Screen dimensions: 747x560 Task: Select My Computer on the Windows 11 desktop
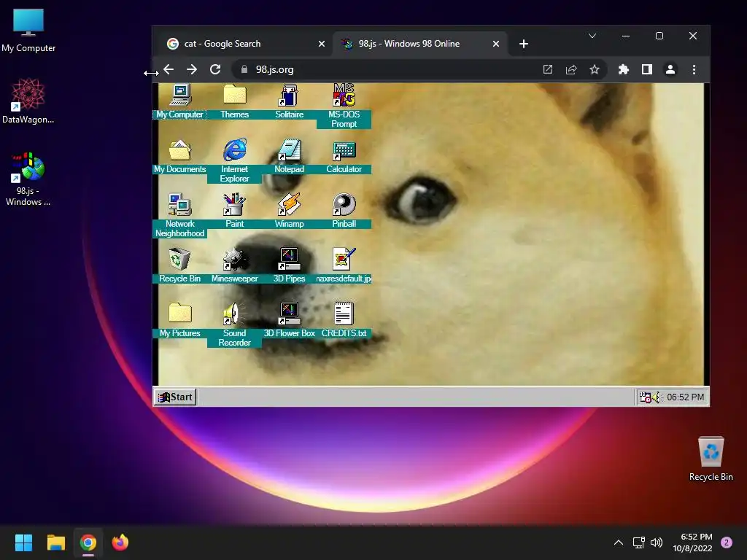pyautogui.click(x=28, y=31)
